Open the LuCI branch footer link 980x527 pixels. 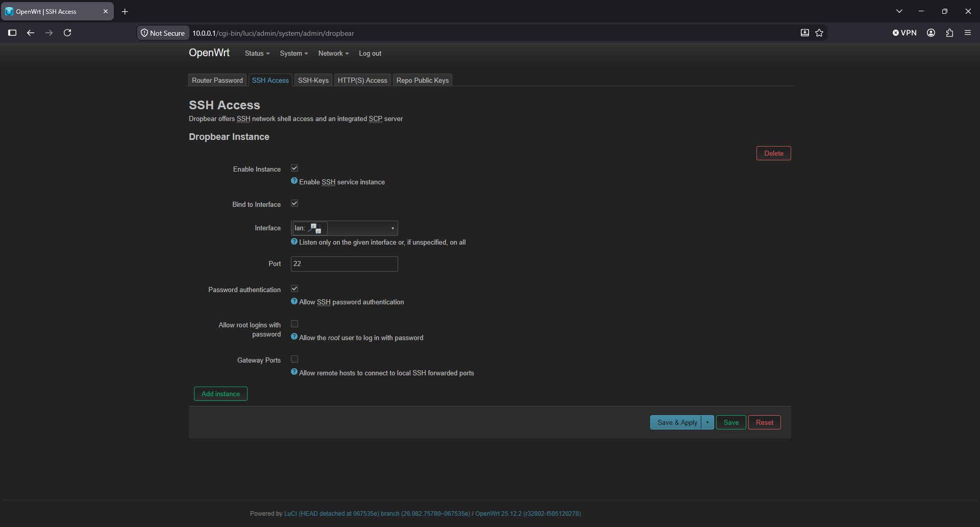tap(377, 514)
